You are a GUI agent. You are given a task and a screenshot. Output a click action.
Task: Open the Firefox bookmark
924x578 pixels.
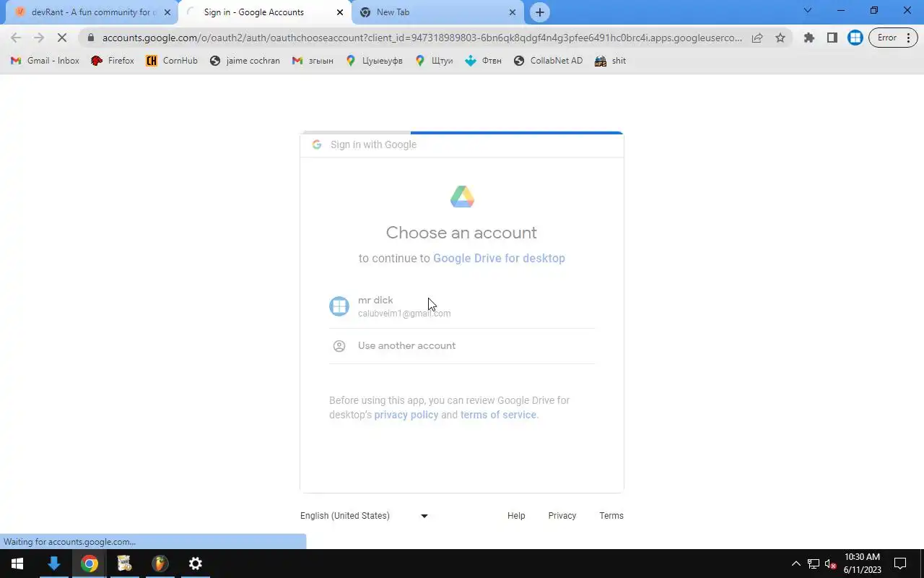click(x=113, y=61)
